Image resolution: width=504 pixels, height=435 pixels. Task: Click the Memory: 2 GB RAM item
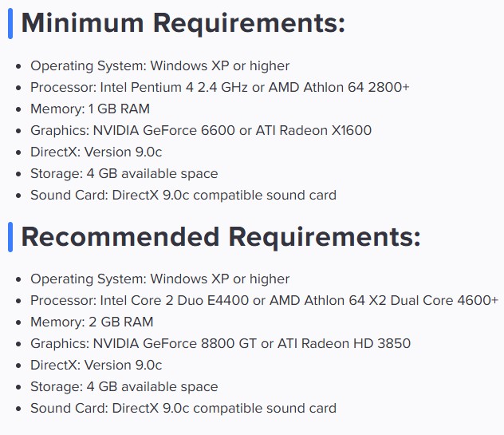92,322
